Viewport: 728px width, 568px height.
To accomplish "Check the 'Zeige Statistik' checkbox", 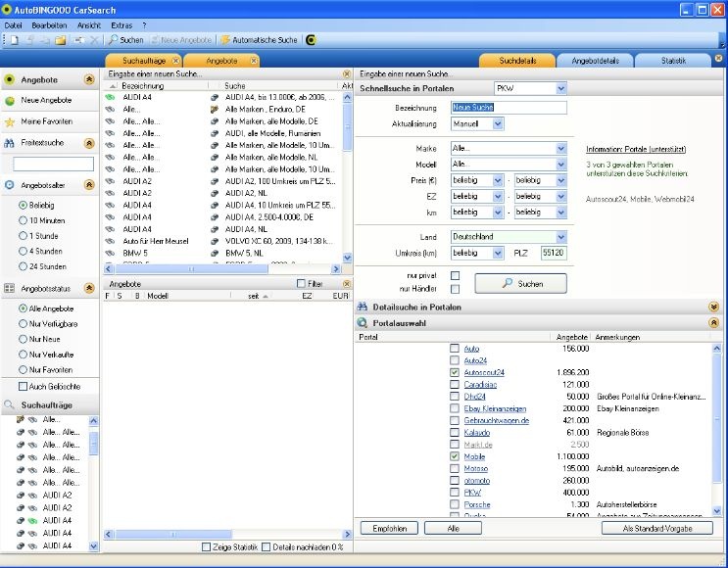I will tap(207, 546).
